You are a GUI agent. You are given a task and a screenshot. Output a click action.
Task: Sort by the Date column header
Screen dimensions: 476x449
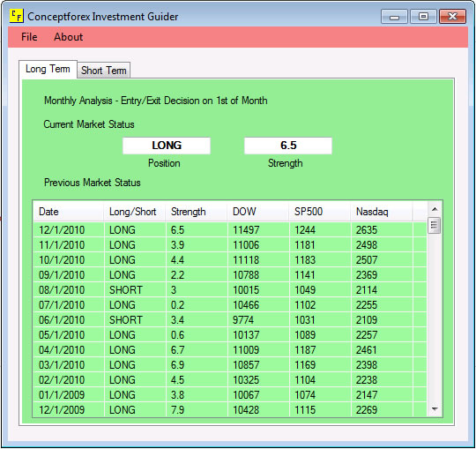pos(68,212)
